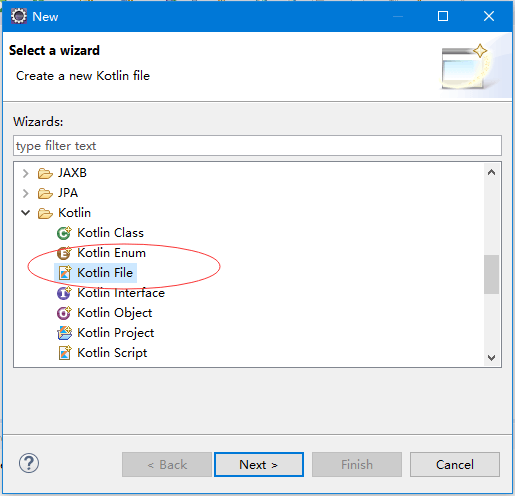This screenshot has width=515, height=496.
Task: Maximize the New dialog window
Action: click(x=443, y=16)
